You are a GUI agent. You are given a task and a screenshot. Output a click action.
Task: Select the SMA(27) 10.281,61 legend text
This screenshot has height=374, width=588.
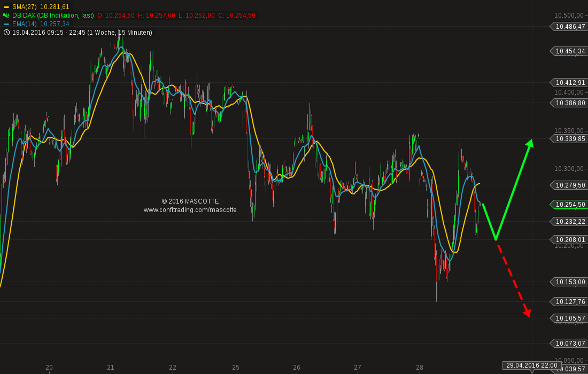point(41,7)
